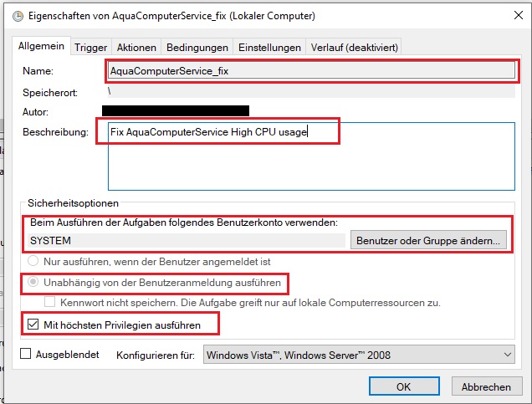Screen dimensions: 532x404
Task: Click the clock icon in the title bar
Action: coord(10,14)
